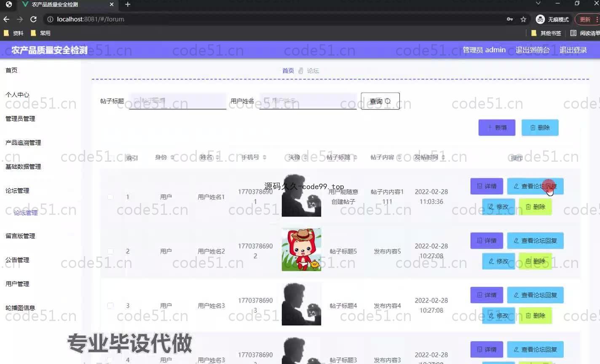Click 删除 for row 帖子标题4
This screenshot has height=364, width=600.
tap(535, 316)
